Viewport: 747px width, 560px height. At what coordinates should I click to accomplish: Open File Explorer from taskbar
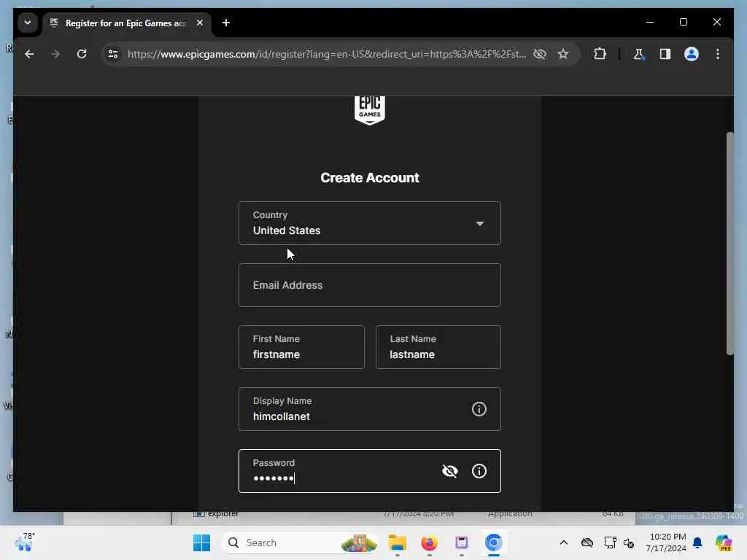(x=398, y=542)
